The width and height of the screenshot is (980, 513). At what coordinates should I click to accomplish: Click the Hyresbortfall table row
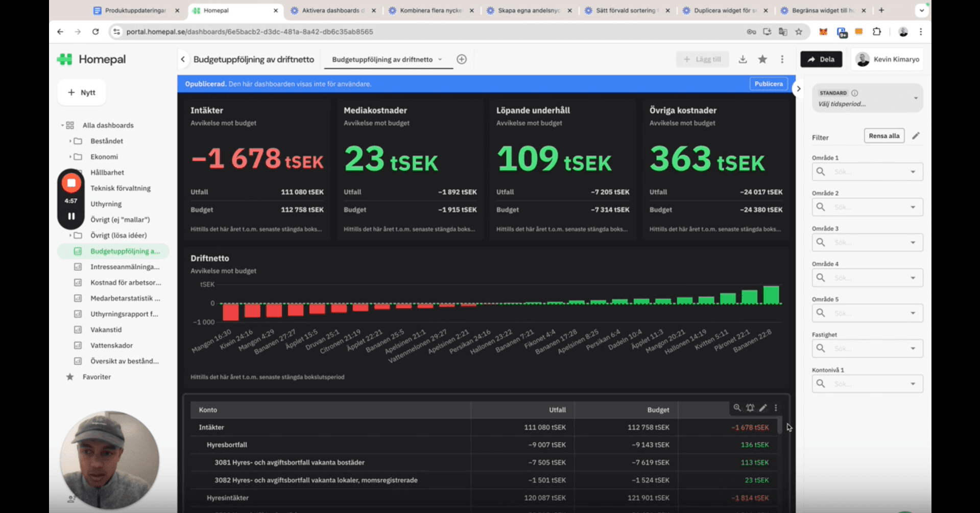point(484,445)
